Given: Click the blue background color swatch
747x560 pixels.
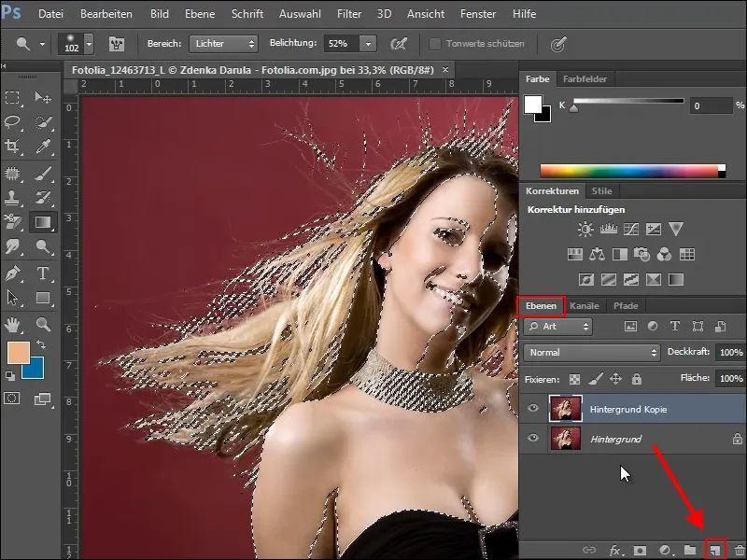Looking at the screenshot, I should click(x=36, y=371).
